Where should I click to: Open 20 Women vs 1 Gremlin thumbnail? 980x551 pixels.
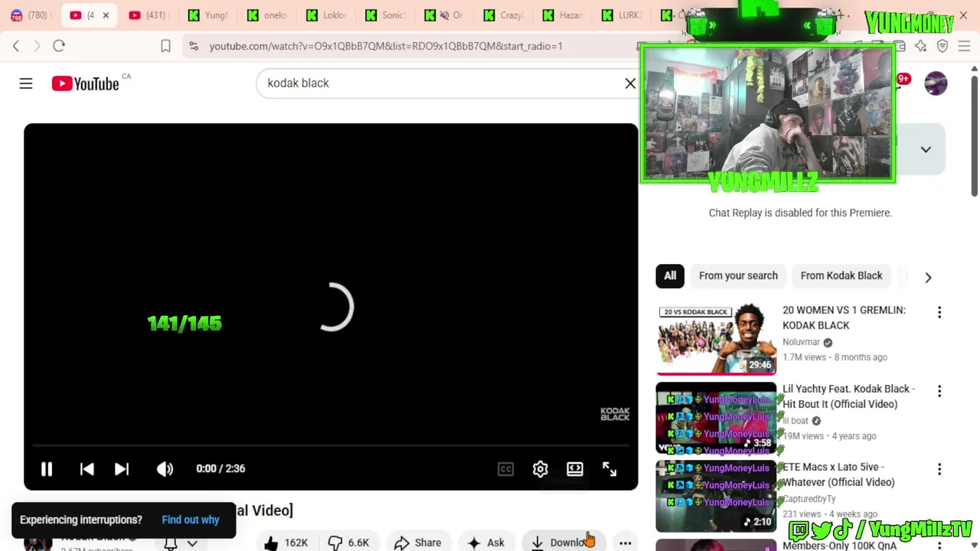(x=716, y=340)
